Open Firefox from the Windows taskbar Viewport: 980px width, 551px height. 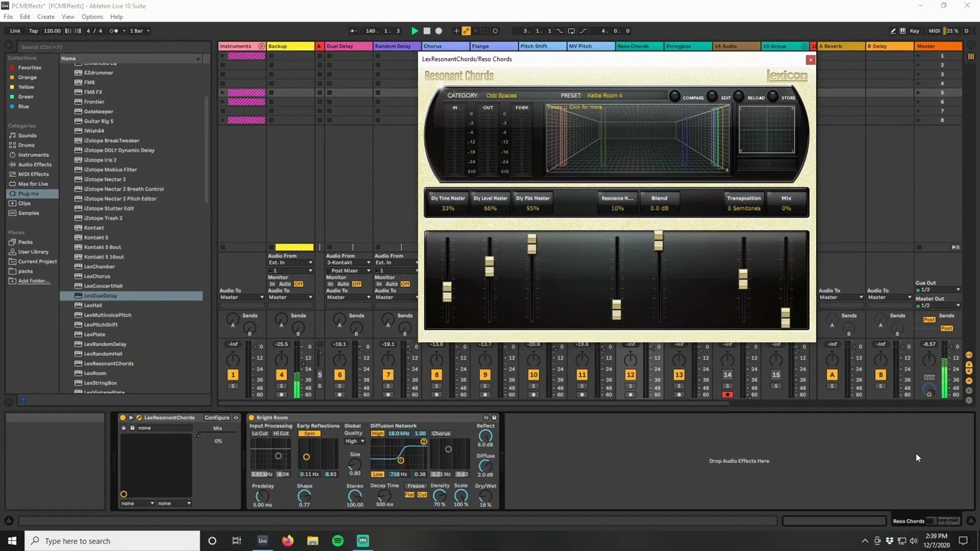coord(287,541)
